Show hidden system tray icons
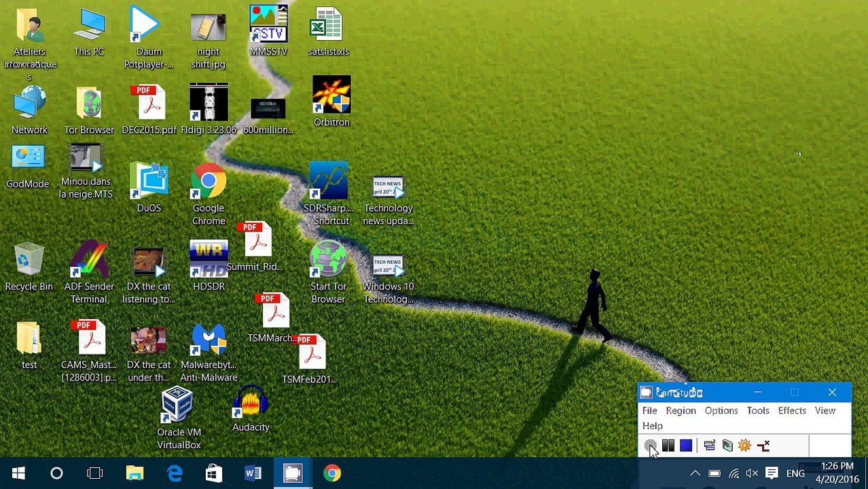 (695, 473)
